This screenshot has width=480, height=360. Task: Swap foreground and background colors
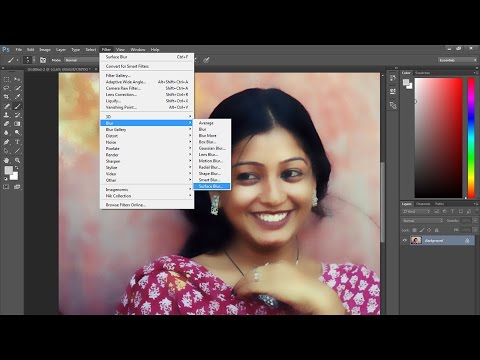tap(16, 167)
